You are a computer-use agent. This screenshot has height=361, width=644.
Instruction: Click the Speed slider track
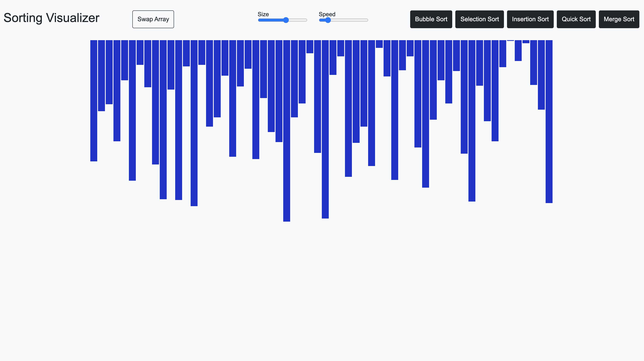pos(350,20)
